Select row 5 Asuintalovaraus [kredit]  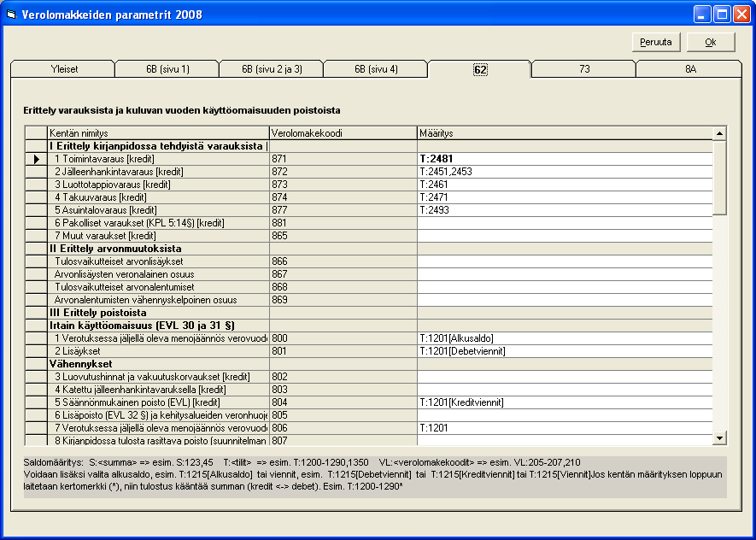coord(159,210)
